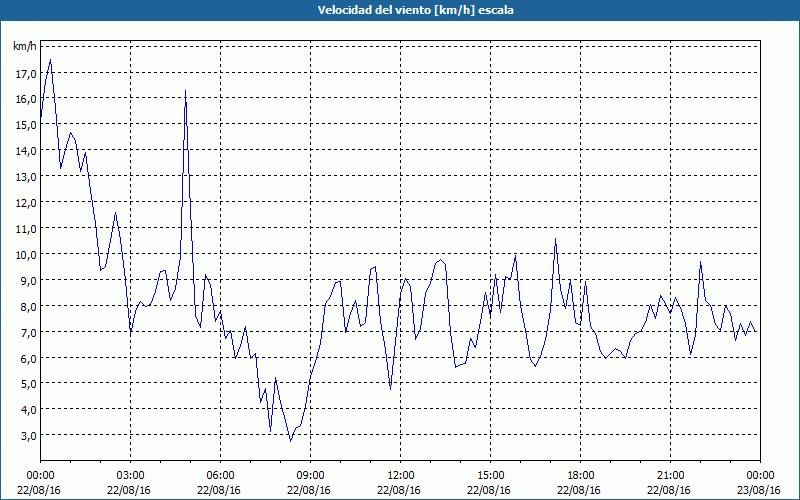Image resolution: width=800 pixels, height=500 pixels.
Task: Select the '9,0' y-axis label
Action: point(28,281)
